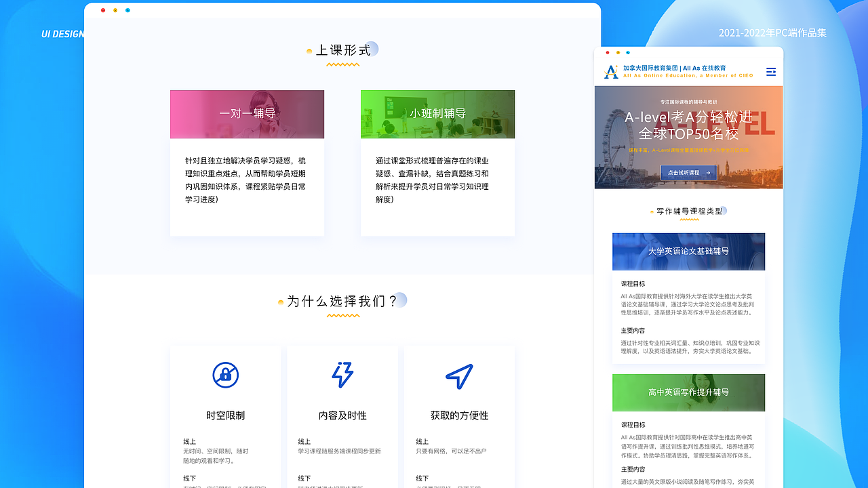
Task: Click the 点击试听课程 button on banner
Action: pyautogui.click(x=688, y=173)
